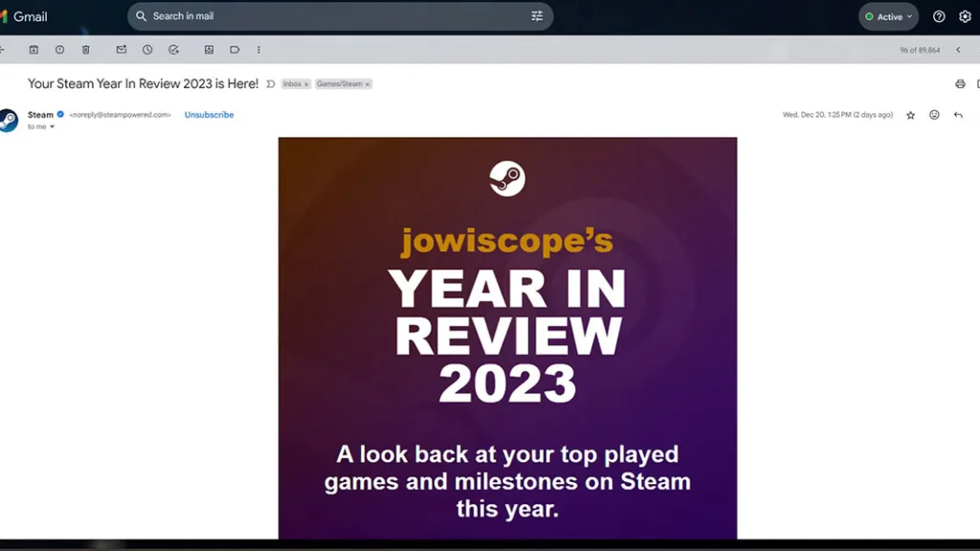Open the Labels icon in the toolbar
This screenshot has height=551, width=980.
(x=235, y=50)
